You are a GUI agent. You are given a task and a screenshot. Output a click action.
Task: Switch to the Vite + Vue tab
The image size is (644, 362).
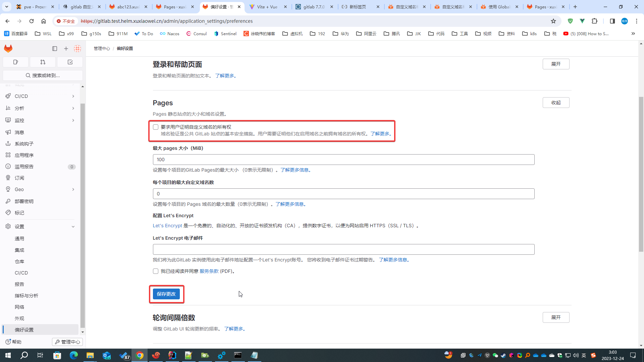[x=267, y=7]
